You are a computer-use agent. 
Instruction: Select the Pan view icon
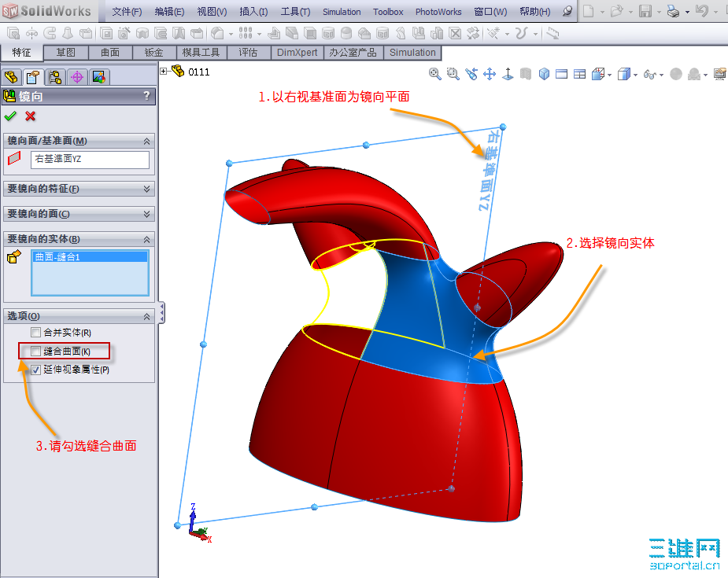(x=490, y=74)
